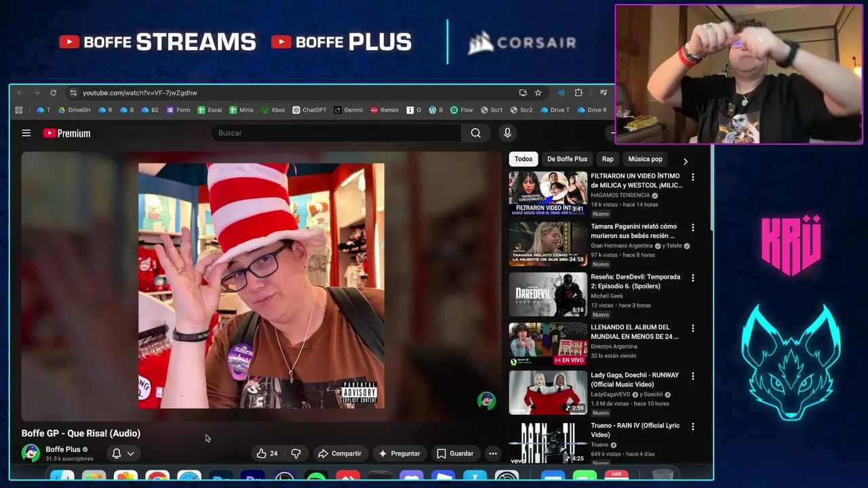Like the video showing 24 likes
Screen dimensions: 868x488
coord(267,453)
